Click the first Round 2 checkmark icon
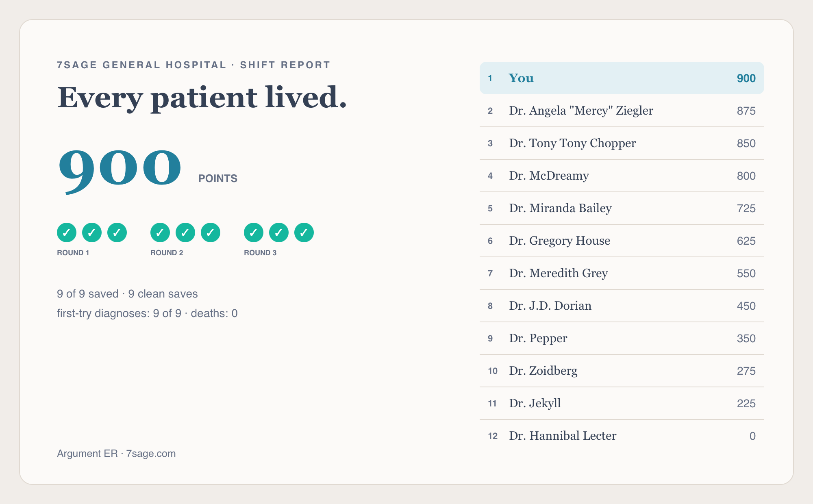Viewport: 813px width, 504px height. coord(160,232)
